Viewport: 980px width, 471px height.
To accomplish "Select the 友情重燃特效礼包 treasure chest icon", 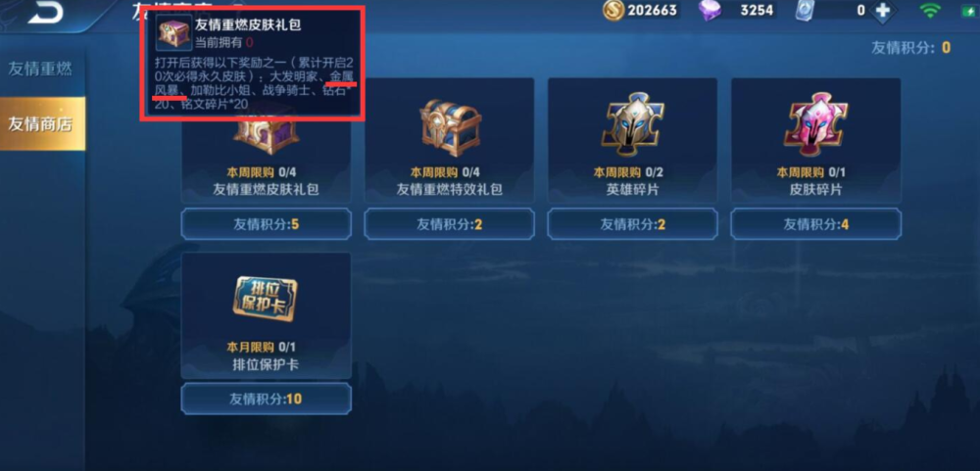I will click(x=450, y=127).
